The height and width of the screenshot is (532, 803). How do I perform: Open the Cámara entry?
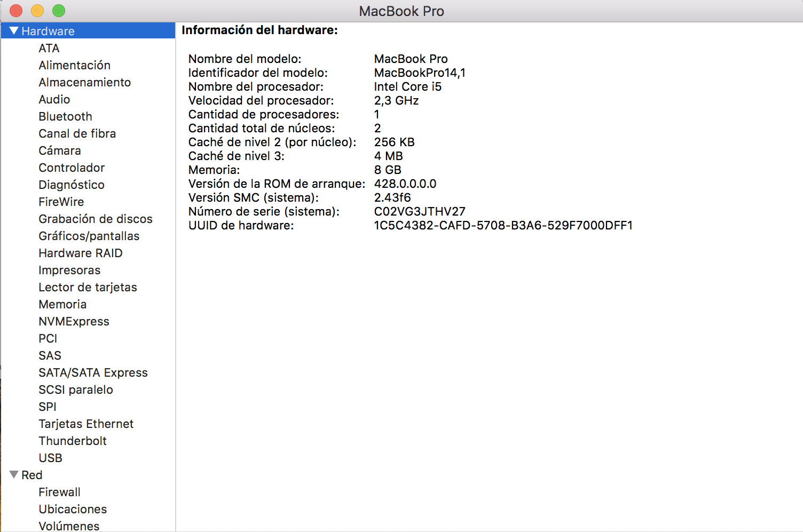pyautogui.click(x=60, y=150)
